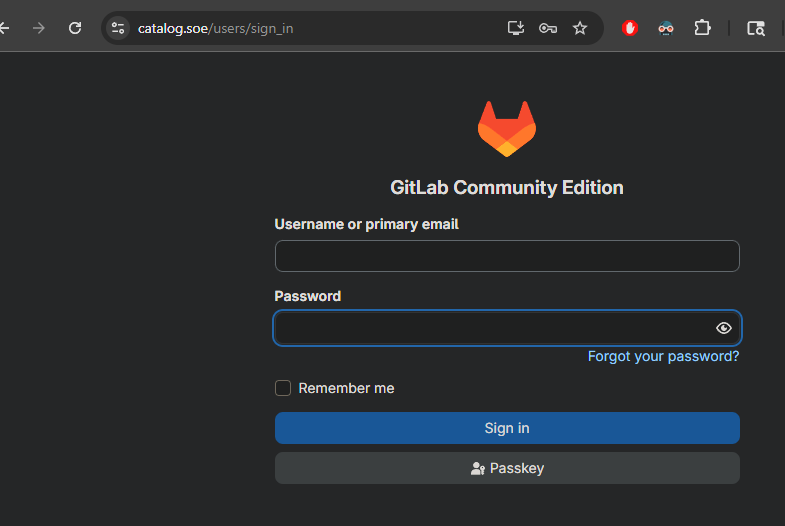
Task: Reload the current page
Action: coord(75,28)
